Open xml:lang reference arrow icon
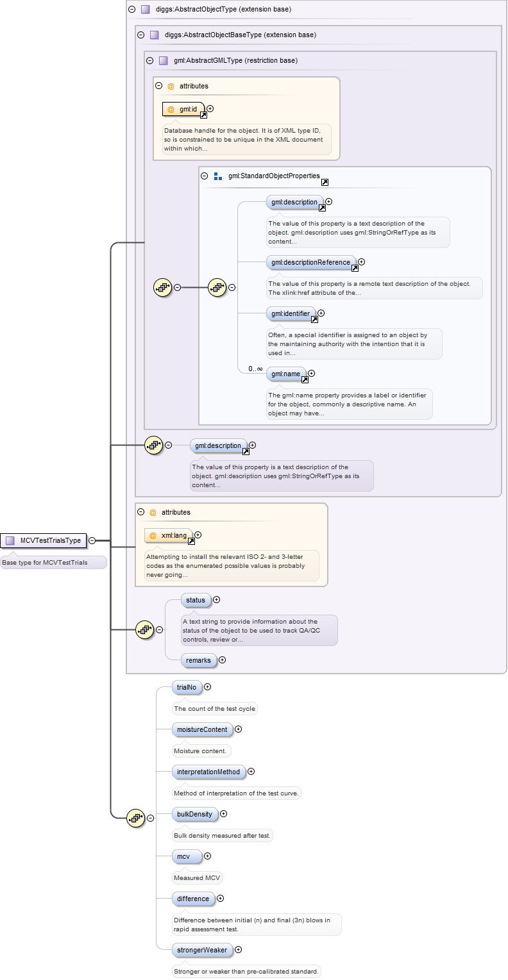The height and width of the screenshot is (980, 508). 191,541
